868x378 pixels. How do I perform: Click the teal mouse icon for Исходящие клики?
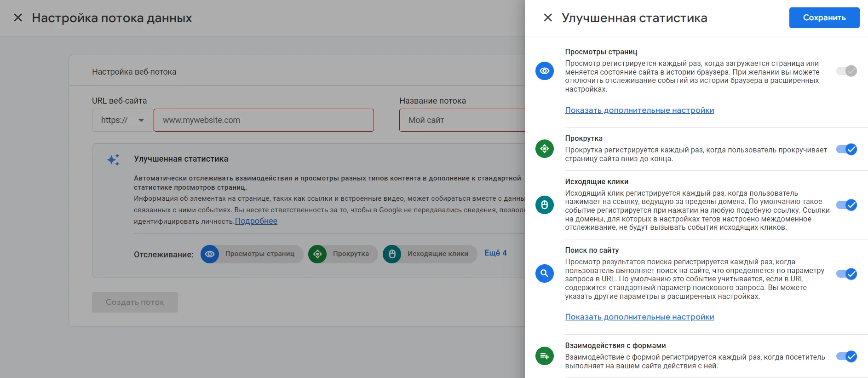pos(544,205)
